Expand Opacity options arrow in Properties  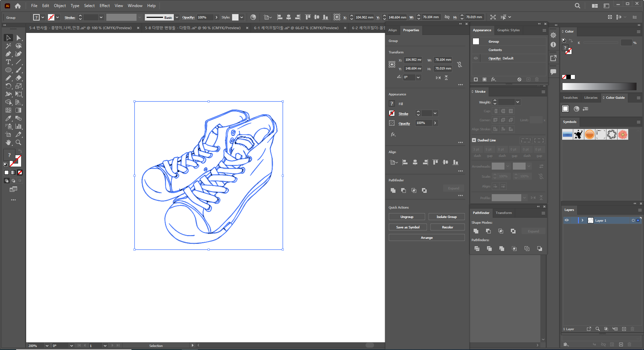435,123
